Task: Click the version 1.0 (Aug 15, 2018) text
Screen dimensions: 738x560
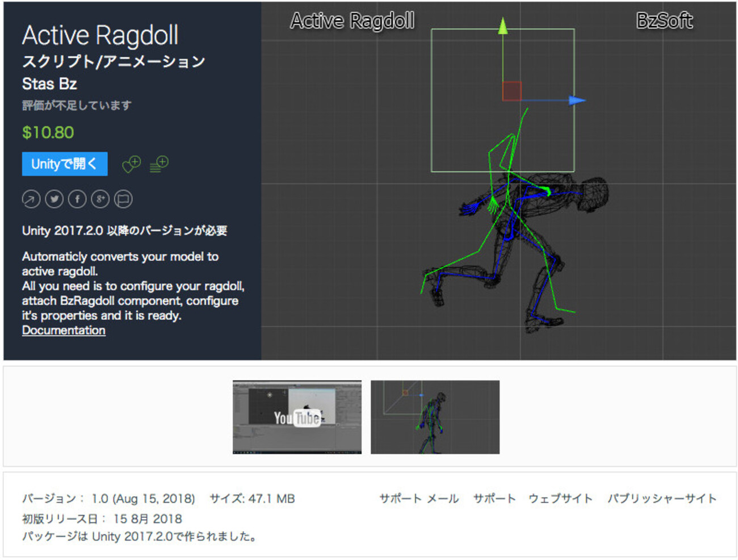Action: [108, 499]
